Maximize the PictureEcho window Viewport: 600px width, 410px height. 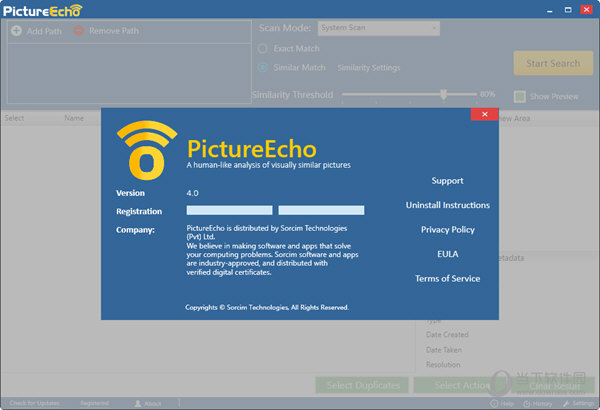click(x=568, y=10)
